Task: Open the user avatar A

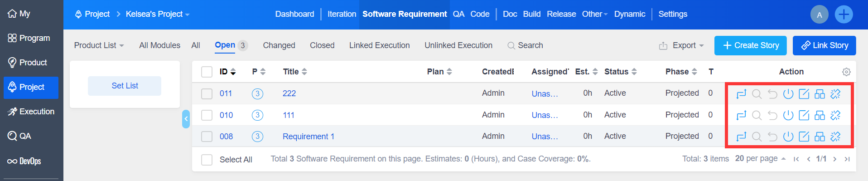Action: click(820, 15)
